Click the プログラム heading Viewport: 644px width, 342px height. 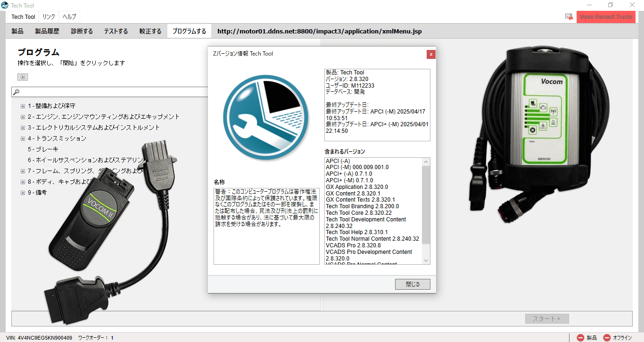pyautogui.click(x=39, y=52)
